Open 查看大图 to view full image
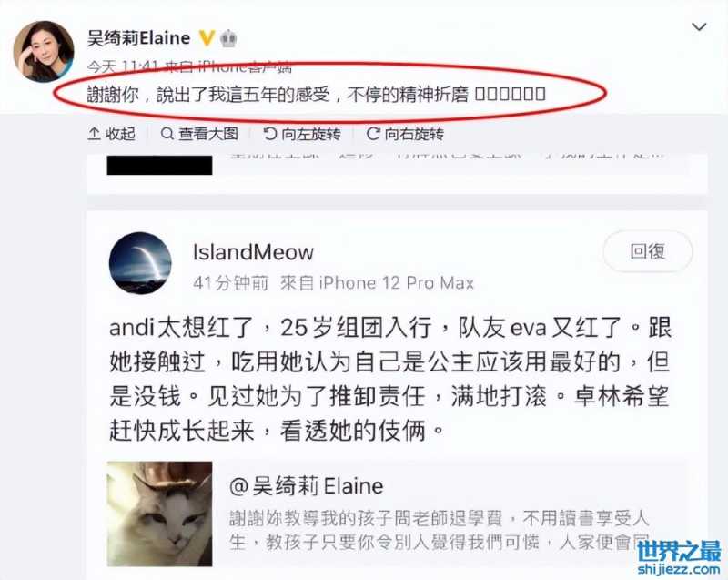The height and width of the screenshot is (580, 728). (199, 134)
